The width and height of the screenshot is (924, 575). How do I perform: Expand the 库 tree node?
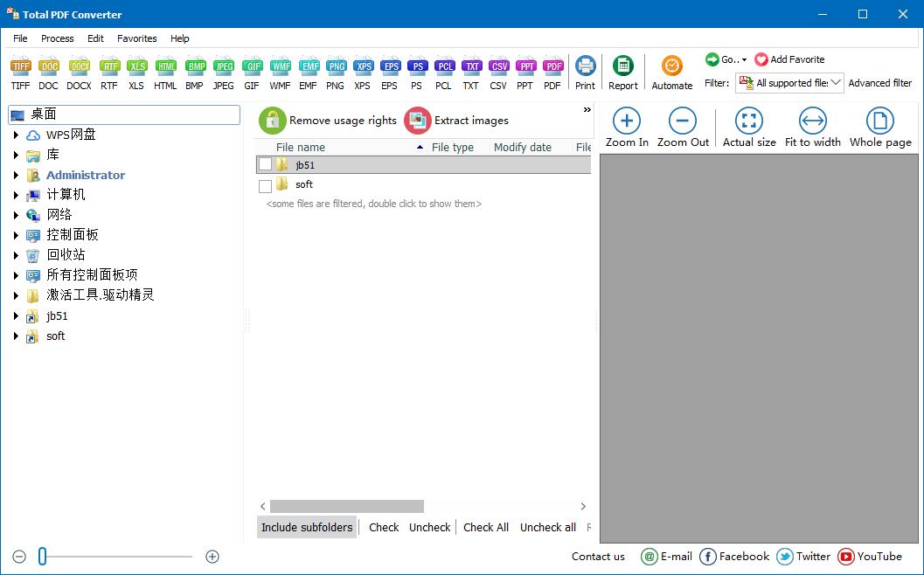[17, 155]
